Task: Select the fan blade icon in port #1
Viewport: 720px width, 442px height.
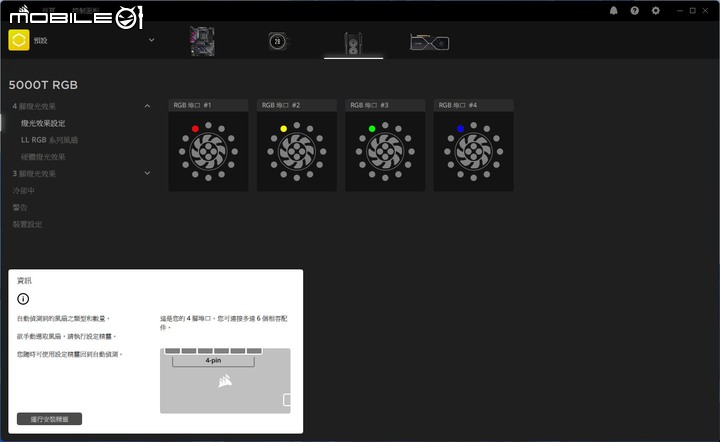Action: (x=208, y=151)
